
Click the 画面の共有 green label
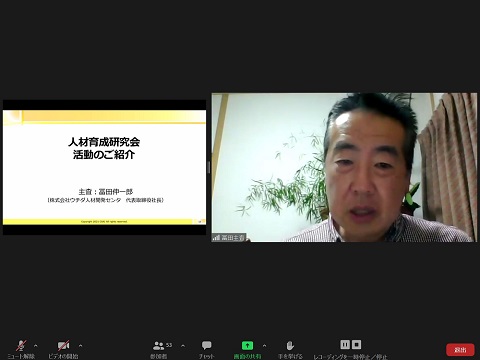(247, 356)
